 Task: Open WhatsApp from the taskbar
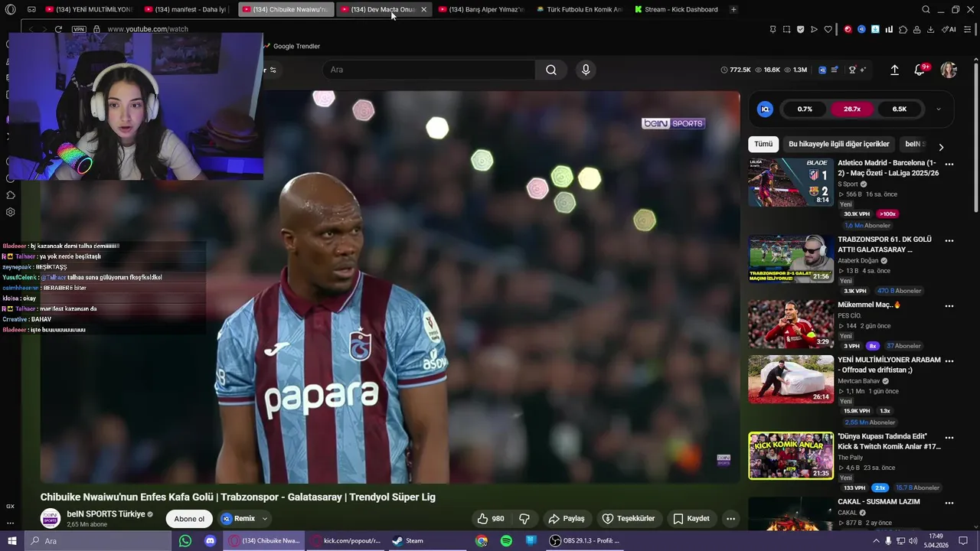(185, 540)
